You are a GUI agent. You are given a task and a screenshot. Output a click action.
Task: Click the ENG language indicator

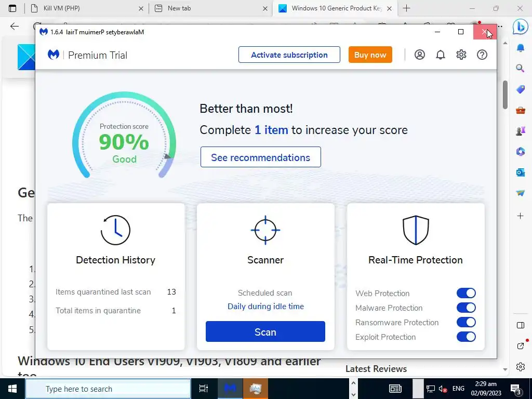(458, 389)
